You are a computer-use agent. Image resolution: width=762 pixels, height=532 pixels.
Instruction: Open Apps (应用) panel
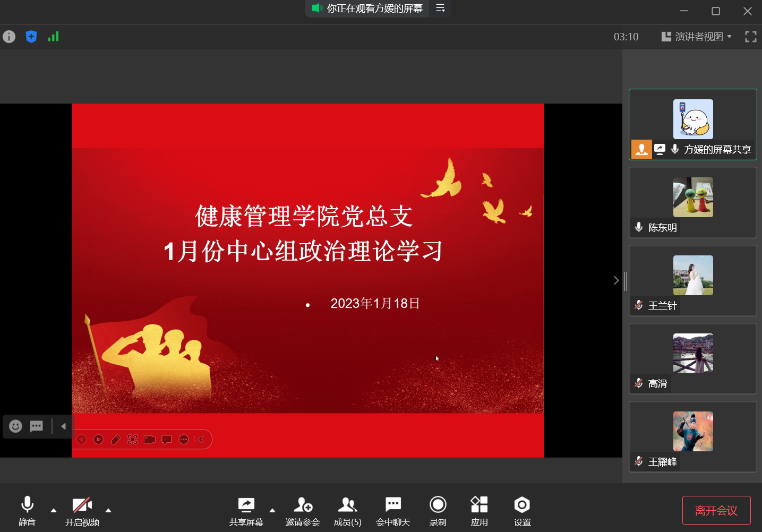pyautogui.click(x=479, y=511)
